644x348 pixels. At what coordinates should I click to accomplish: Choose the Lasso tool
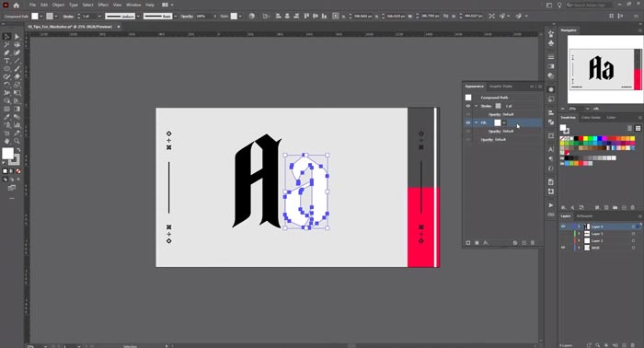(17, 45)
